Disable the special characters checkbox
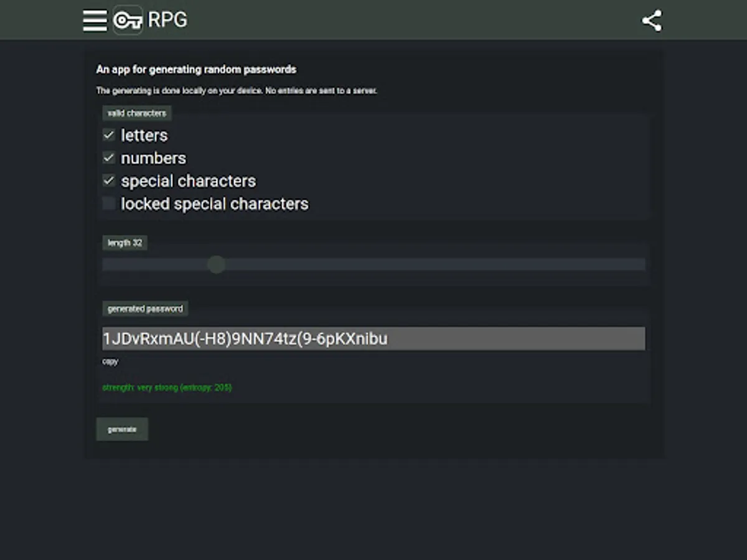Screen dimensions: 747x560 109,181
